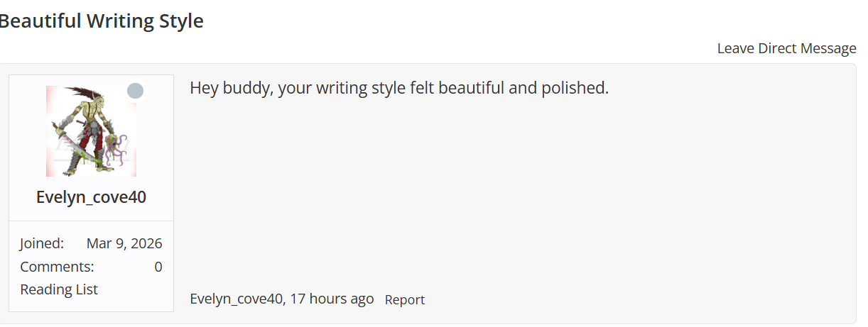Open Evelyn_cove40 profile name below avatar

pyautogui.click(x=91, y=196)
